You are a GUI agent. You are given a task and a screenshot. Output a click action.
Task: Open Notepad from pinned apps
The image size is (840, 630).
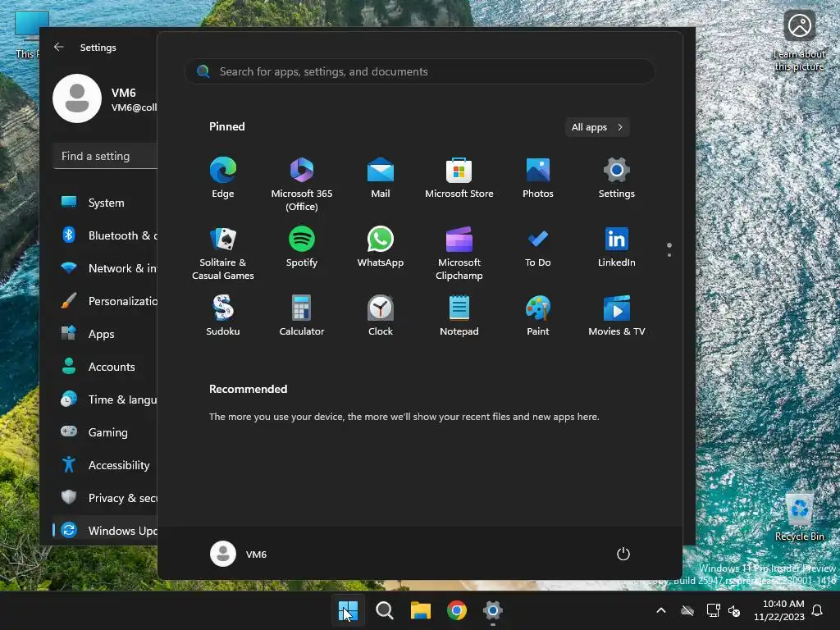(x=459, y=316)
